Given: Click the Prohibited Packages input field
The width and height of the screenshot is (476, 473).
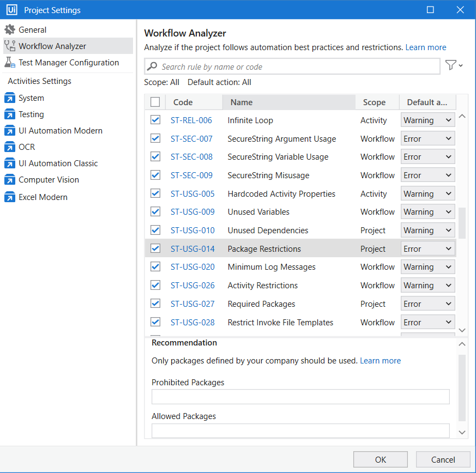Looking at the screenshot, I should click(x=300, y=397).
